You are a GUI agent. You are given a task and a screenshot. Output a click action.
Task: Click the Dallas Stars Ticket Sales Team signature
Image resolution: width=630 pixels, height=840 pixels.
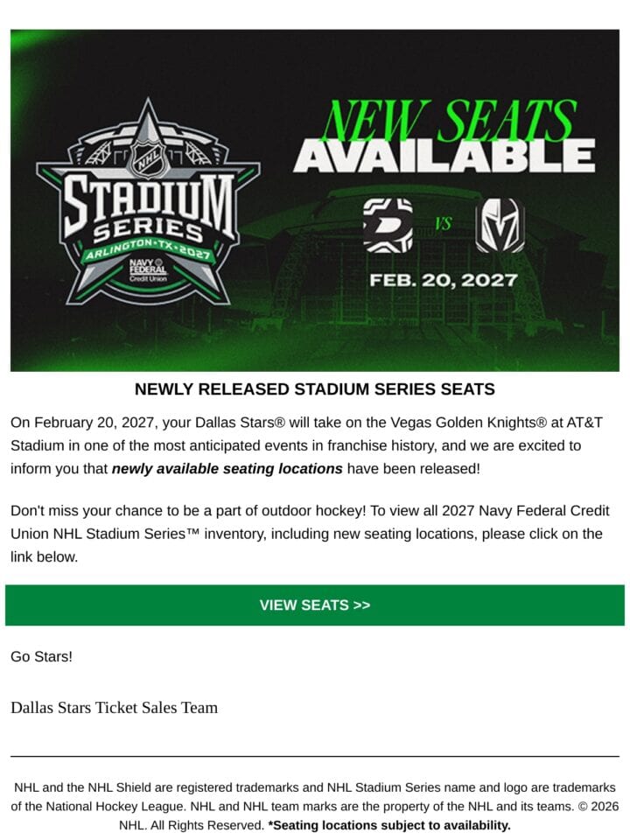[x=114, y=708]
